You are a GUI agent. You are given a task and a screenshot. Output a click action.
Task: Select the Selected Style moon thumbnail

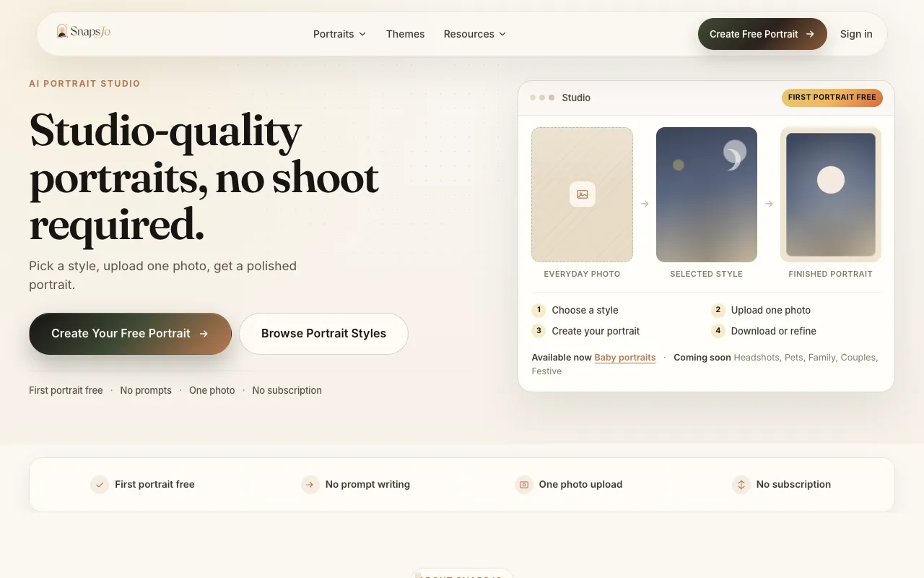click(x=707, y=195)
